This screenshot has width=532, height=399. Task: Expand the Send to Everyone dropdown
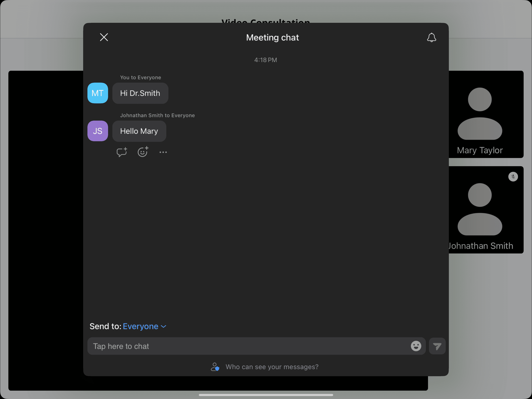pyautogui.click(x=141, y=326)
